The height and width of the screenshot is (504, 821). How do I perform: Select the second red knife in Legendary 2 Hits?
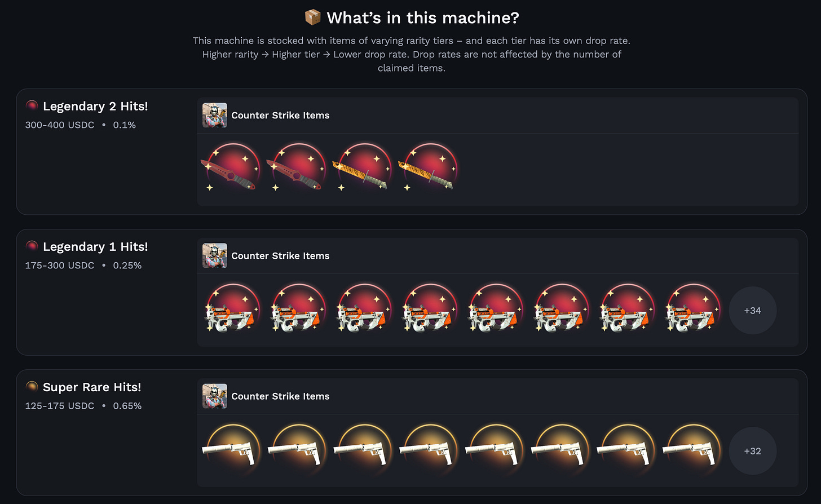[297, 168]
